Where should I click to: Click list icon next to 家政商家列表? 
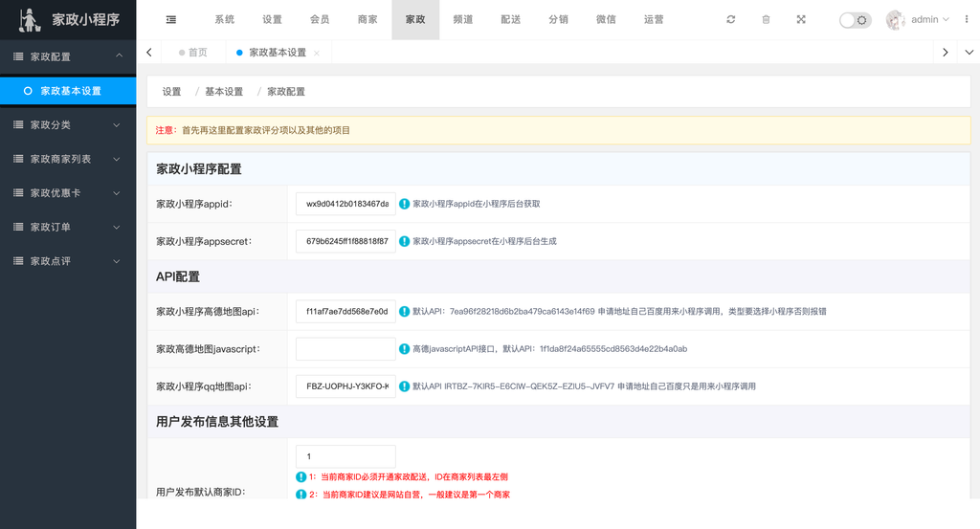click(x=19, y=159)
